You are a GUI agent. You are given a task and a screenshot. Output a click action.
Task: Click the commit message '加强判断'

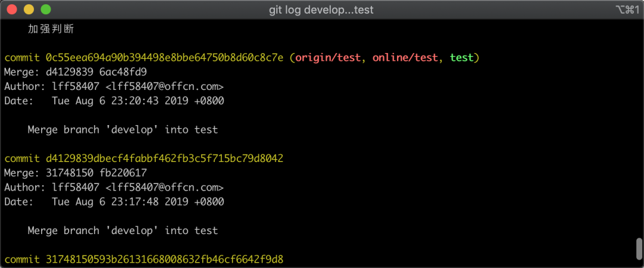click(51, 29)
